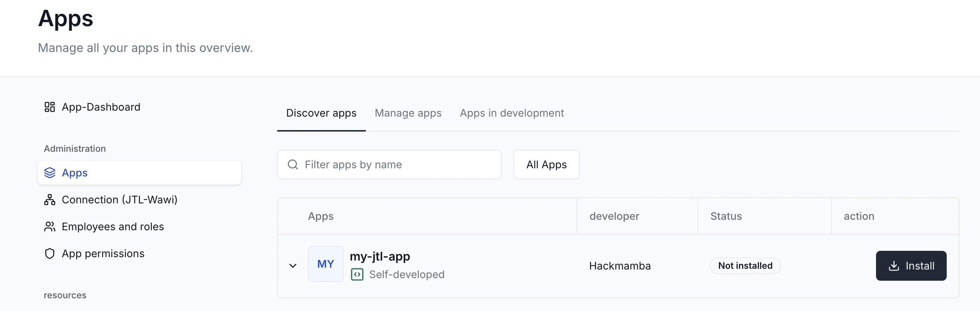The width and height of the screenshot is (980, 311).
Task: Click the MY app thumbnail
Action: pos(326,264)
